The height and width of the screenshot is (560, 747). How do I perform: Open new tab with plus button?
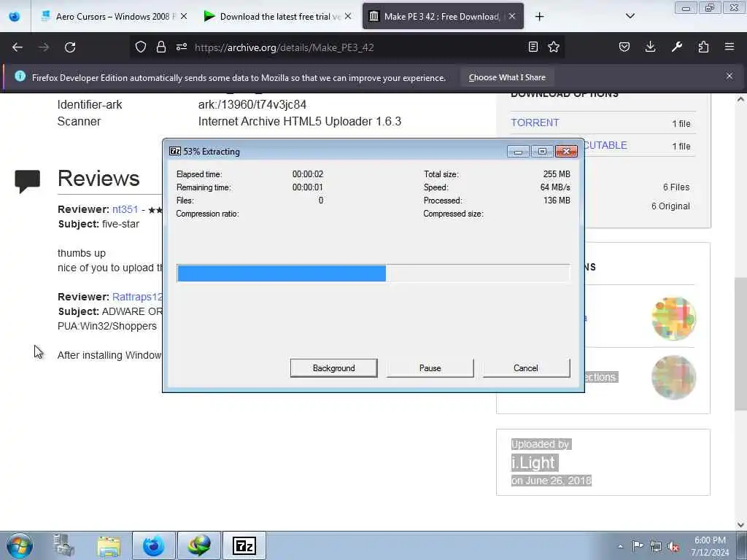click(x=539, y=17)
